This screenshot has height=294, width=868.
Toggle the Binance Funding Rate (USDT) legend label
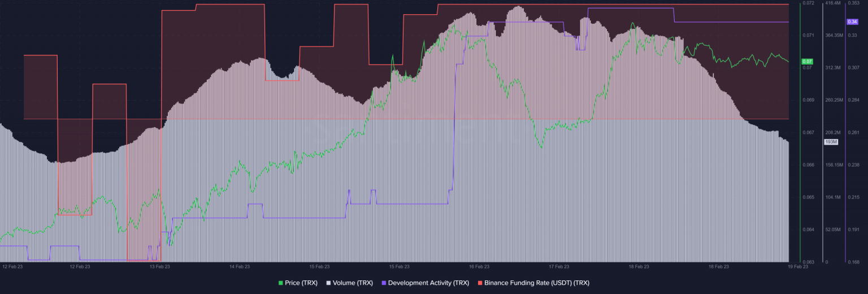point(537,283)
